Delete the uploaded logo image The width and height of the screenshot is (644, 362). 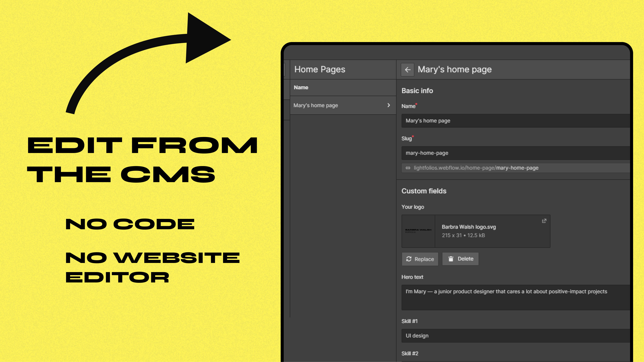[x=461, y=259]
